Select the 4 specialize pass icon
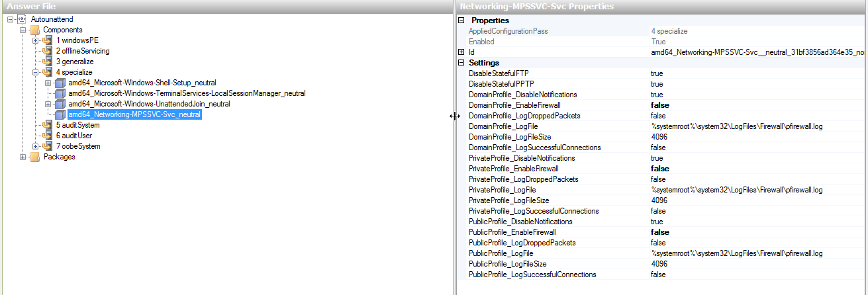 (47, 72)
